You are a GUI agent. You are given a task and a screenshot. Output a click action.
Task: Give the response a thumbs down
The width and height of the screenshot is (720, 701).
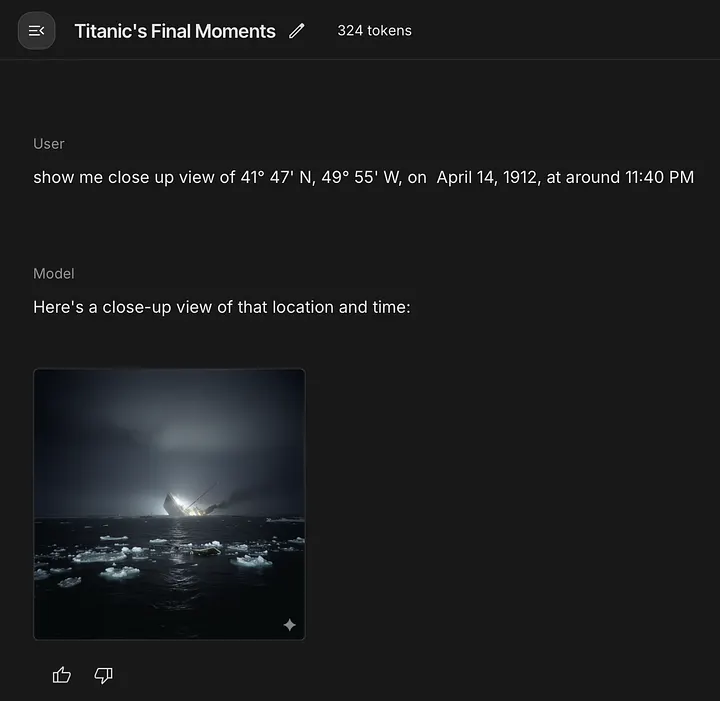tap(103, 675)
